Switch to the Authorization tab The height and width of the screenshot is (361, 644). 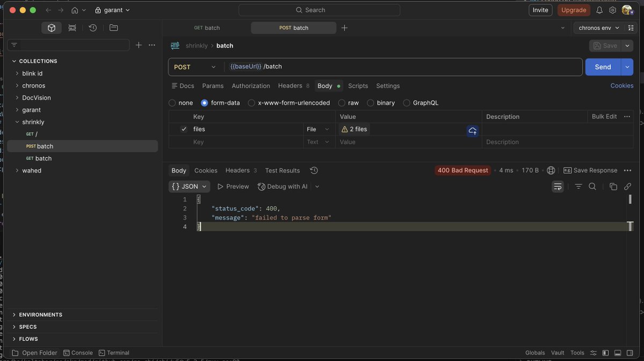tap(251, 86)
